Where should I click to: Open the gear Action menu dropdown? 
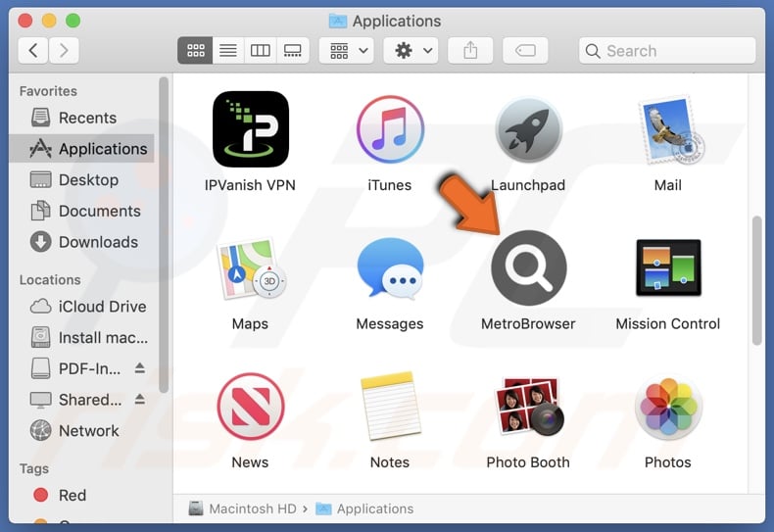click(x=411, y=50)
